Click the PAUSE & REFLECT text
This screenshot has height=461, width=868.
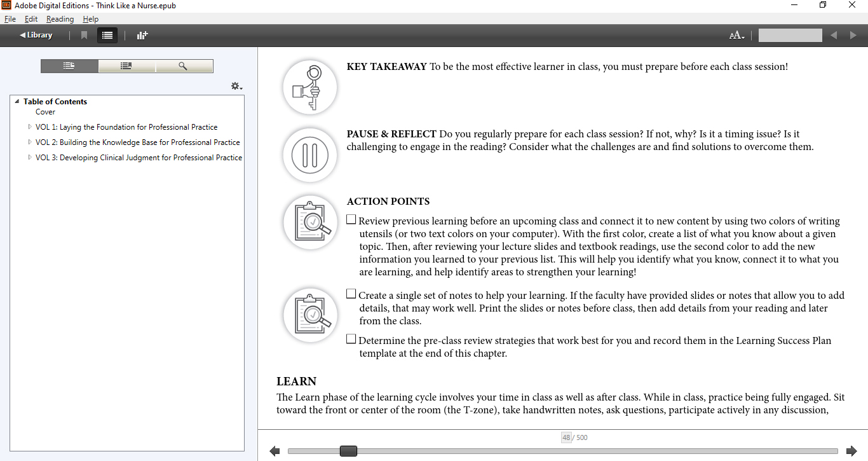(391, 134)
